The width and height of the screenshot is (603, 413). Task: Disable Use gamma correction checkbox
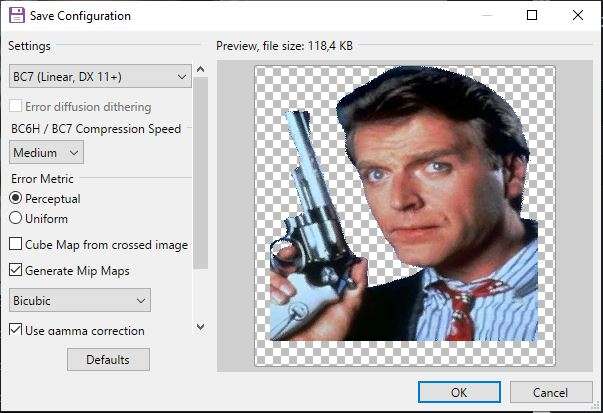pos(15,329)
